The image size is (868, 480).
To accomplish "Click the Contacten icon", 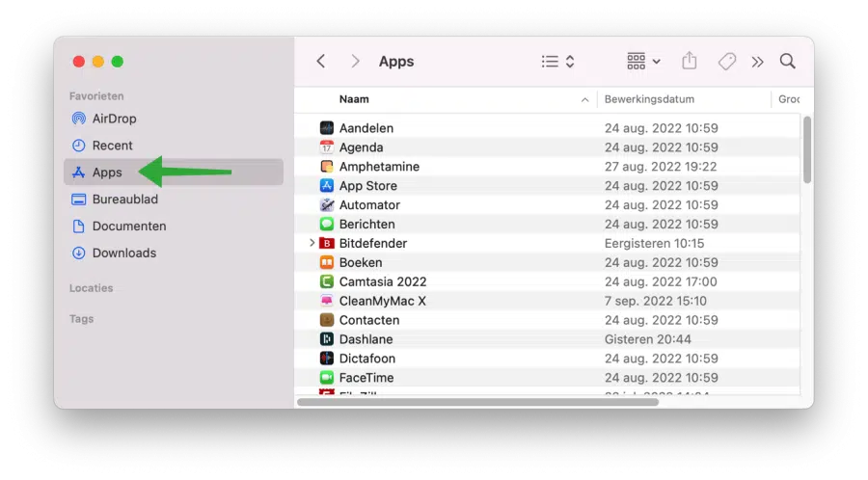I will 327,320.
